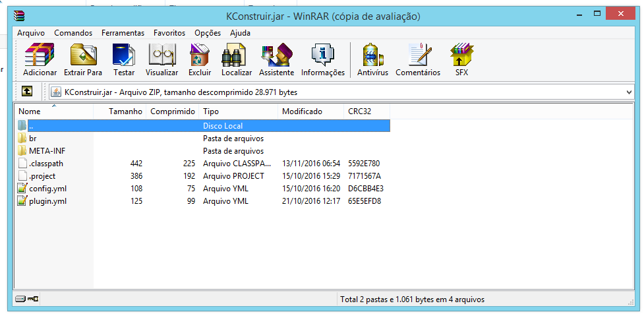Click 'Arquivo CLASSPA...' type cell
This screenshot has width=644, height=314.
click(237, 164)
